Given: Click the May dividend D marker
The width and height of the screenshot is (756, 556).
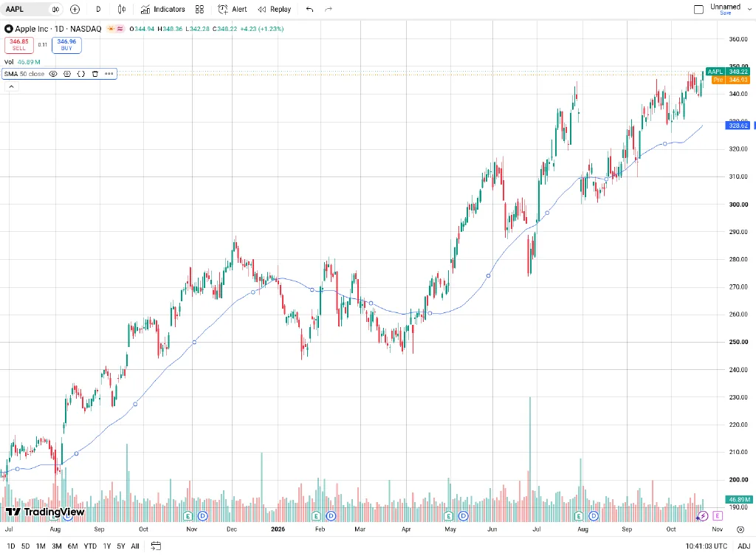Looking at the screenshot, I should [464, 516].
